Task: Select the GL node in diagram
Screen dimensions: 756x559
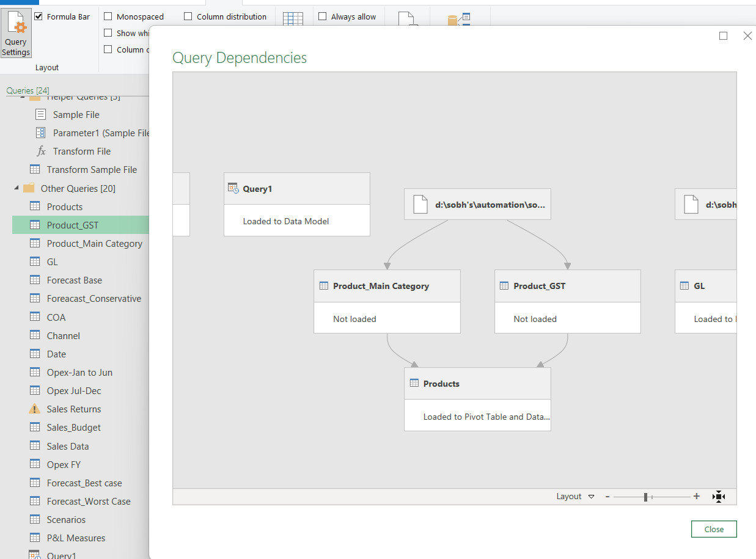Action: click(706, 301)
